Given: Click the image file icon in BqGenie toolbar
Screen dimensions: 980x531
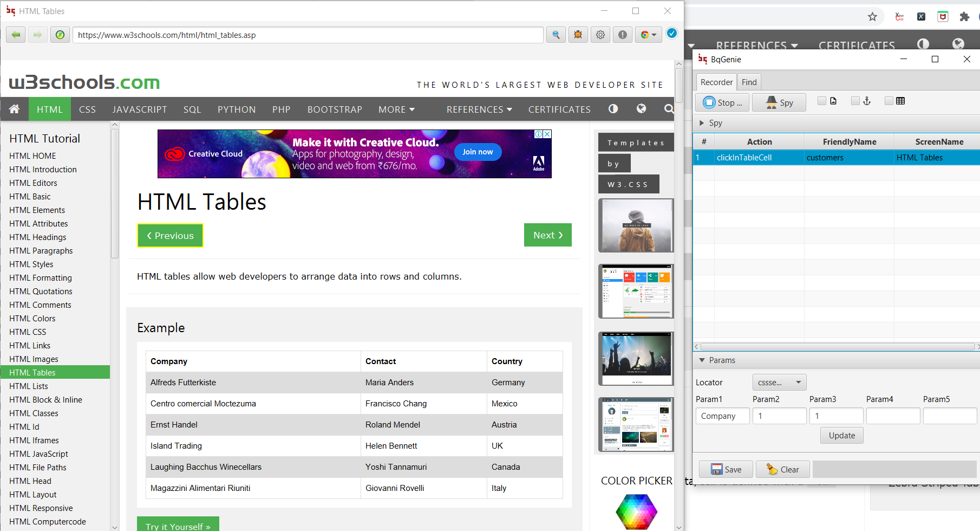Looking at the screenshot, I should pos(833,101).
